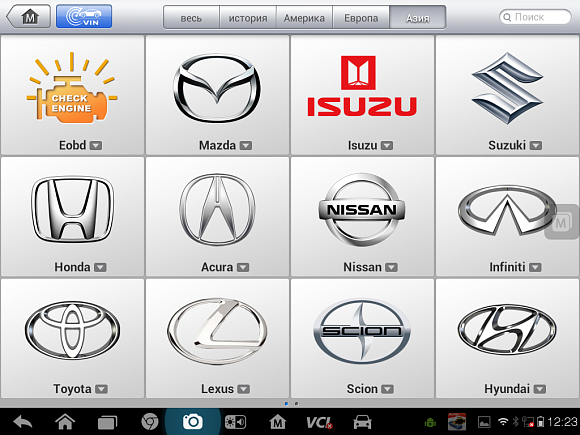Open the история tab
This screenshot has width=580, height=435.
(248, 17)
